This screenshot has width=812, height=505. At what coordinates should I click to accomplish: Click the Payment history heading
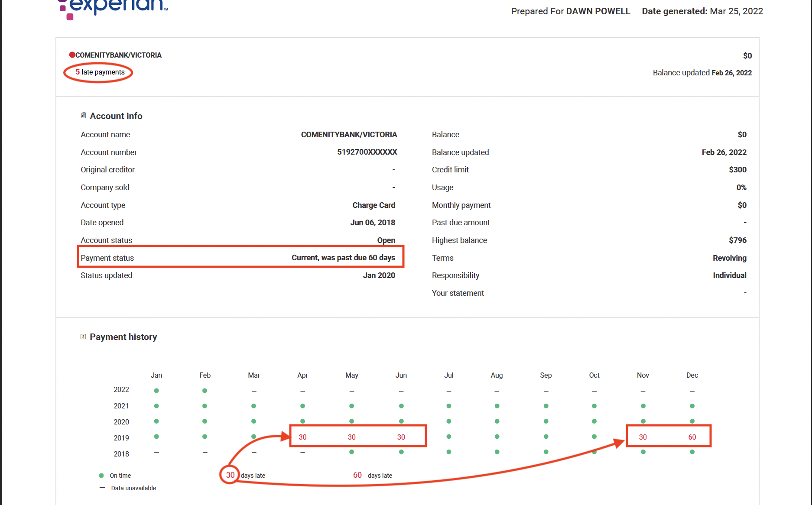coord(123,337)
